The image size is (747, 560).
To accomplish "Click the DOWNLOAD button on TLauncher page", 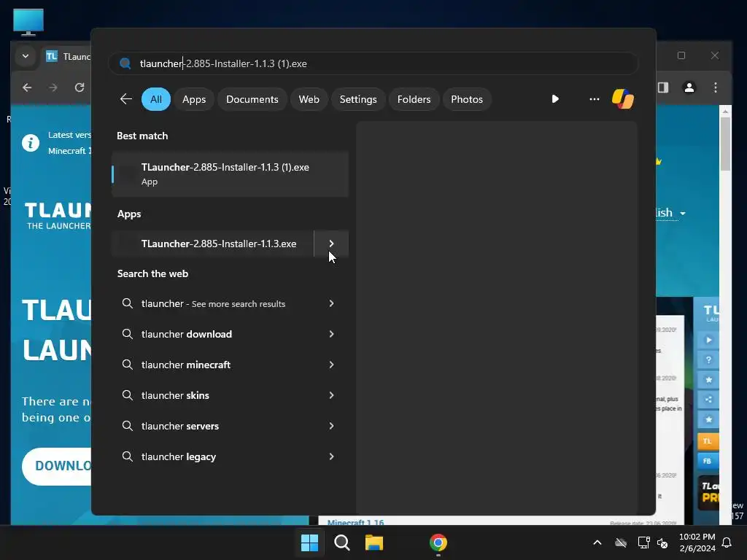I will 57,466.
